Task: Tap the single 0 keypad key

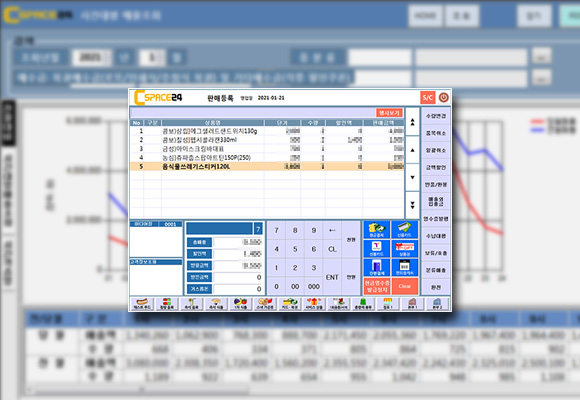Action: (x=276, y=286)
